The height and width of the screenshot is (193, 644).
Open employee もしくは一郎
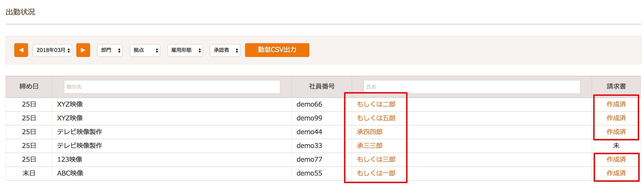[376, 173]
